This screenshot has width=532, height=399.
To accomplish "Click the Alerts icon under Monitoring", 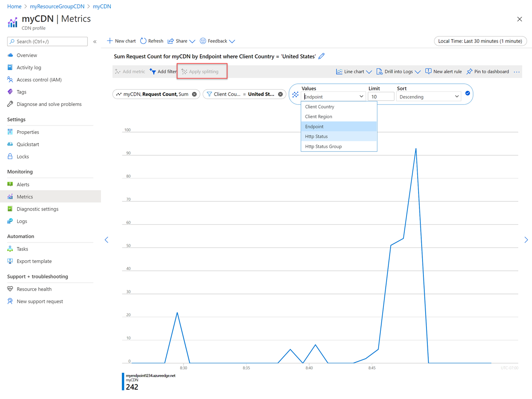I will click(10, 184).
